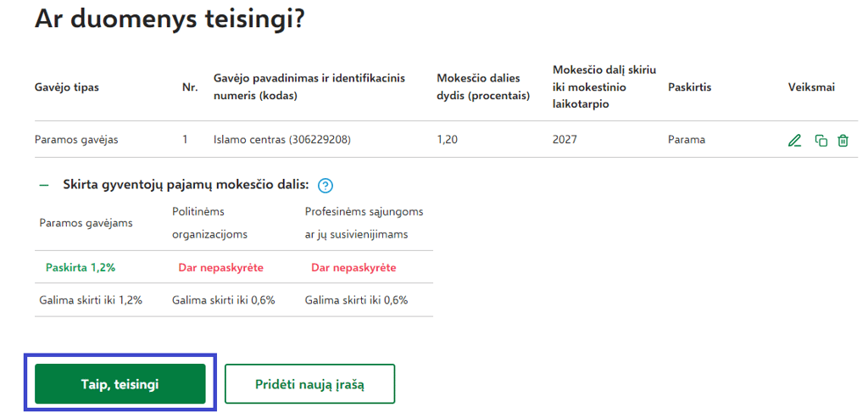Collapse the Skirta gyventojų pajamų mokesčio dalis section
Screen dimensions: 868x413
coord(44,186)
